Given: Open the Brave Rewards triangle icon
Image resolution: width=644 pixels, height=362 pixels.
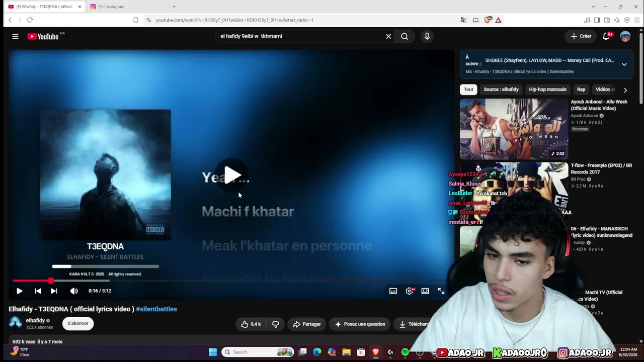Looking at the screenshot, I should [498, 20].
